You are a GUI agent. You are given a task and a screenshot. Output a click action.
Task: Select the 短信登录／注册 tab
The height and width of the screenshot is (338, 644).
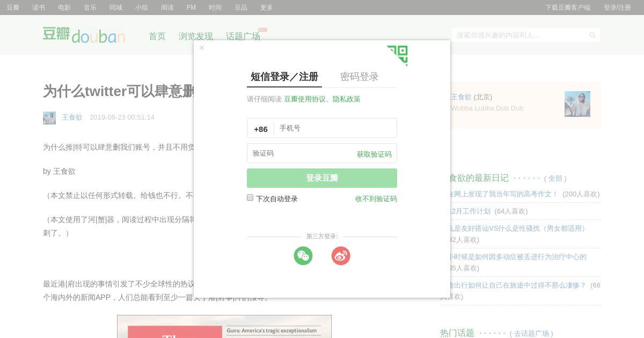click(284, 77)
